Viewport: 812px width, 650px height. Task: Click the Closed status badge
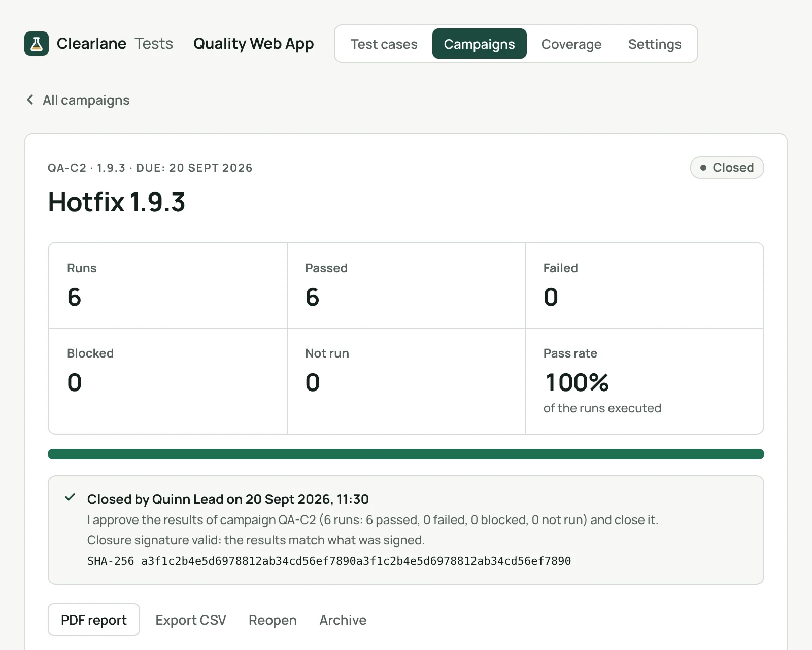(727, 168)
